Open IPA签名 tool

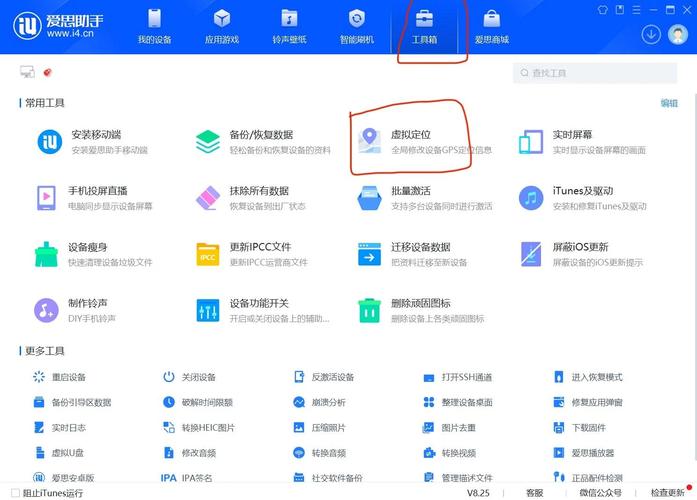(x=186, y=478)
